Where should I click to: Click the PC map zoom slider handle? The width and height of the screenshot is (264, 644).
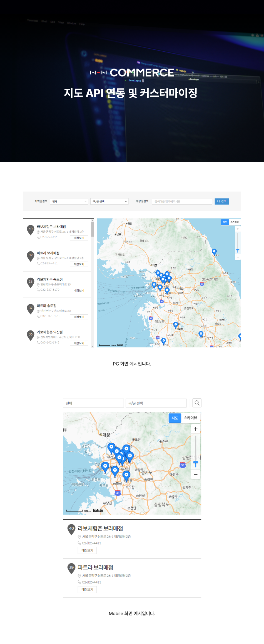click(x=238, y=250)
